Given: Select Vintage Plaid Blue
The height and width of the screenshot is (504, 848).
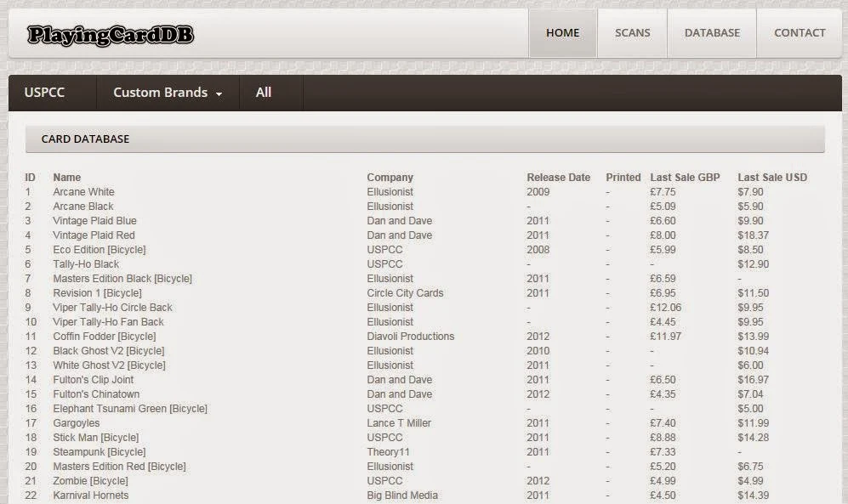Looking at the screenshot, I should point(94,221).
